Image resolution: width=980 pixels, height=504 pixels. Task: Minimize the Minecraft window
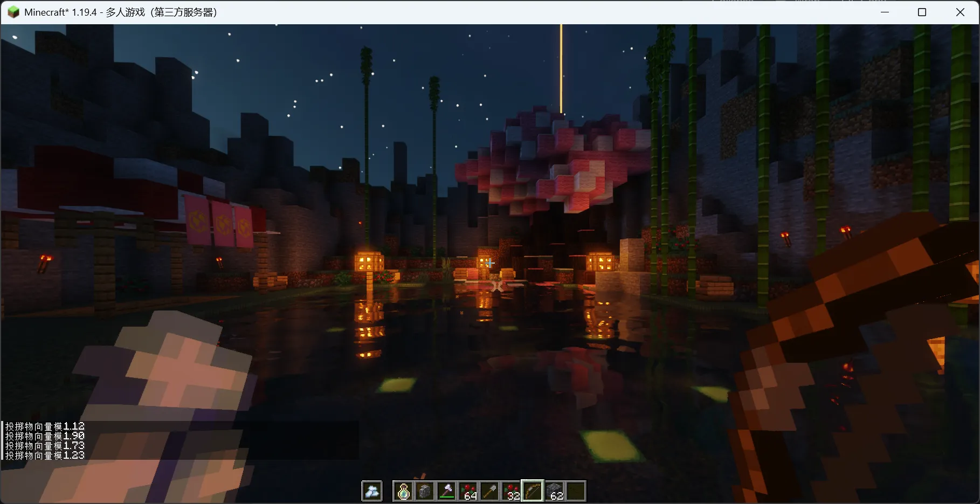(885, 12)
